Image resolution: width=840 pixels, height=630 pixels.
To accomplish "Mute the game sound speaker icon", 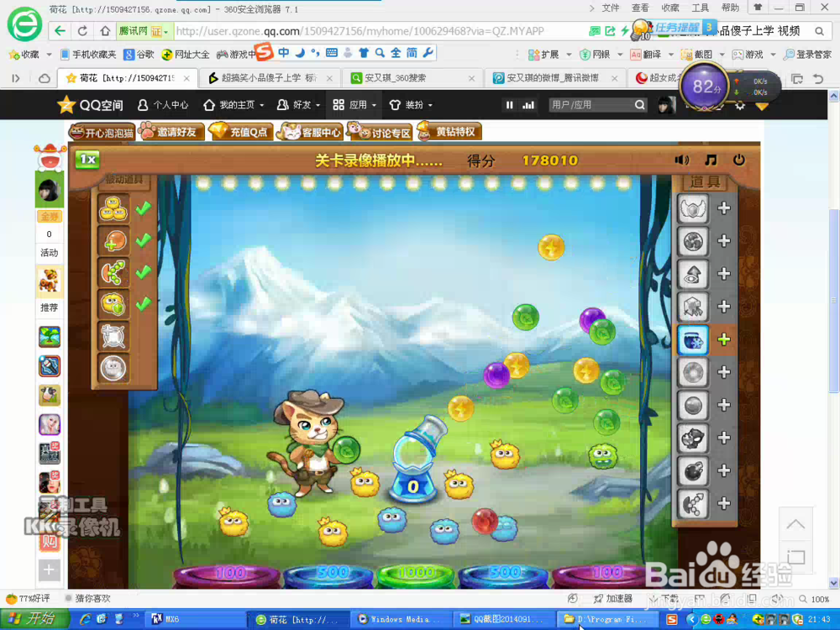I will [681, 160].
